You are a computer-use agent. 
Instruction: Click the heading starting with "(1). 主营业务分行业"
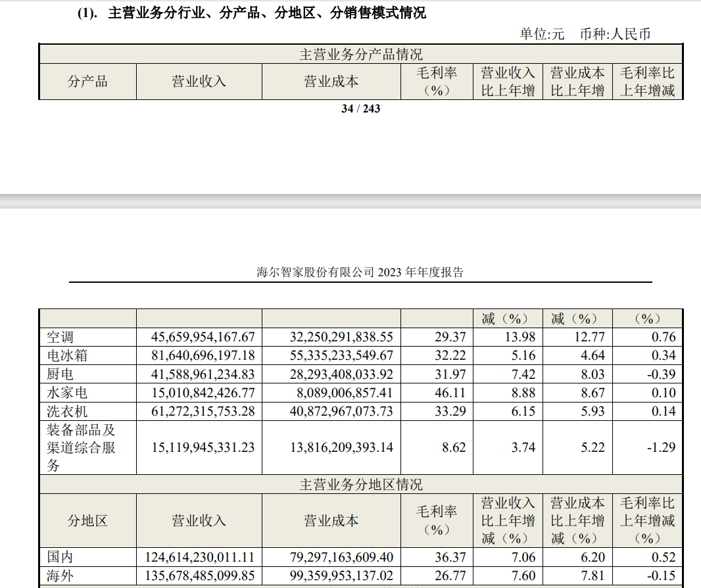251,12
